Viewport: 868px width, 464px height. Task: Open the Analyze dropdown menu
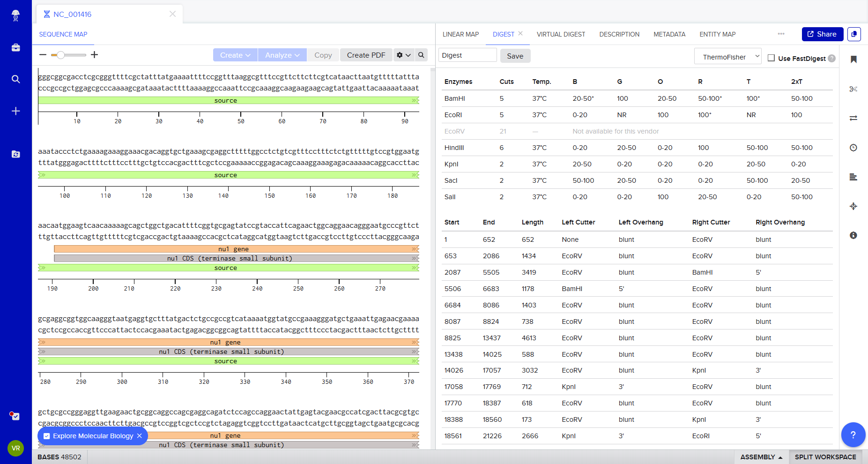pos(282,55)
